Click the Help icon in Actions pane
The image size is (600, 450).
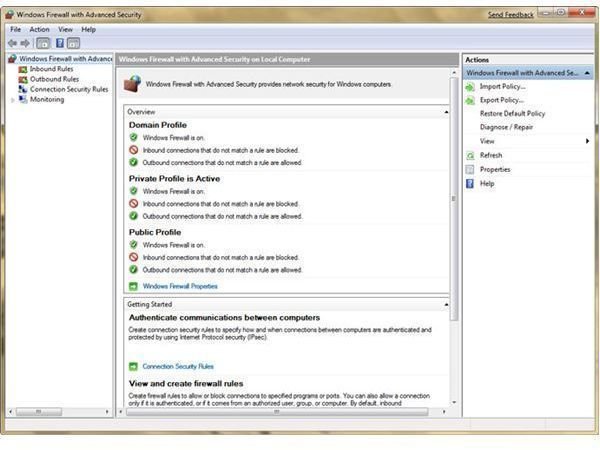(x=470, y=184)
